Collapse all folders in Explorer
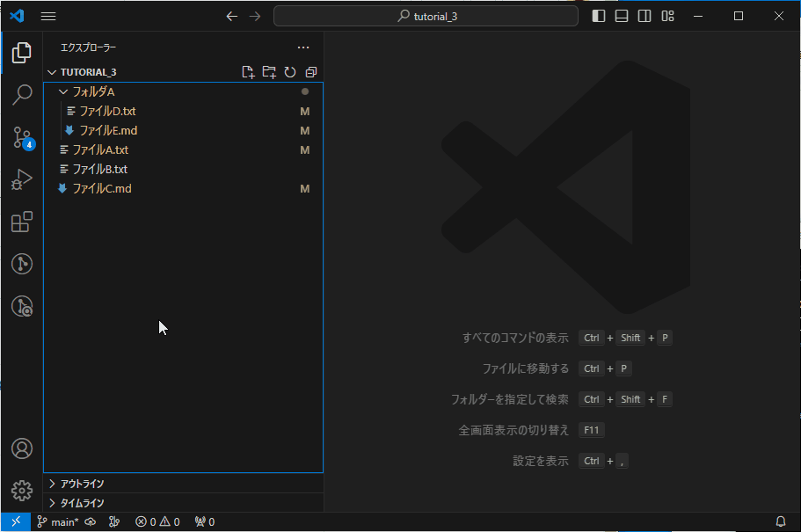 pos(310,72)
